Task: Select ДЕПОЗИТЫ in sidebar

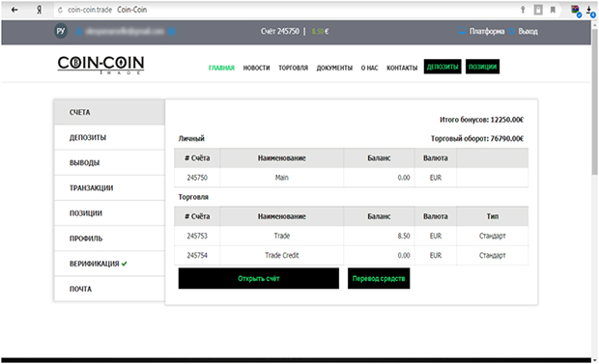Action: 109,137
